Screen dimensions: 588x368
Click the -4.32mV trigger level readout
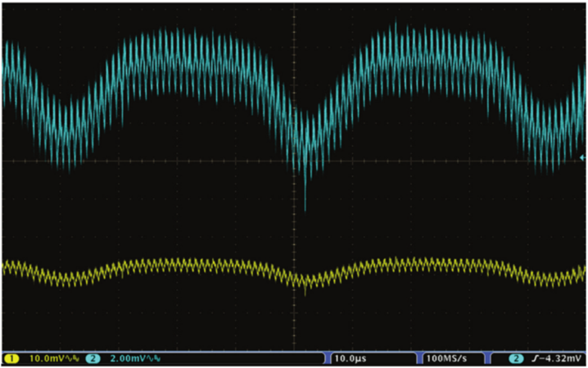click(559, 359)
